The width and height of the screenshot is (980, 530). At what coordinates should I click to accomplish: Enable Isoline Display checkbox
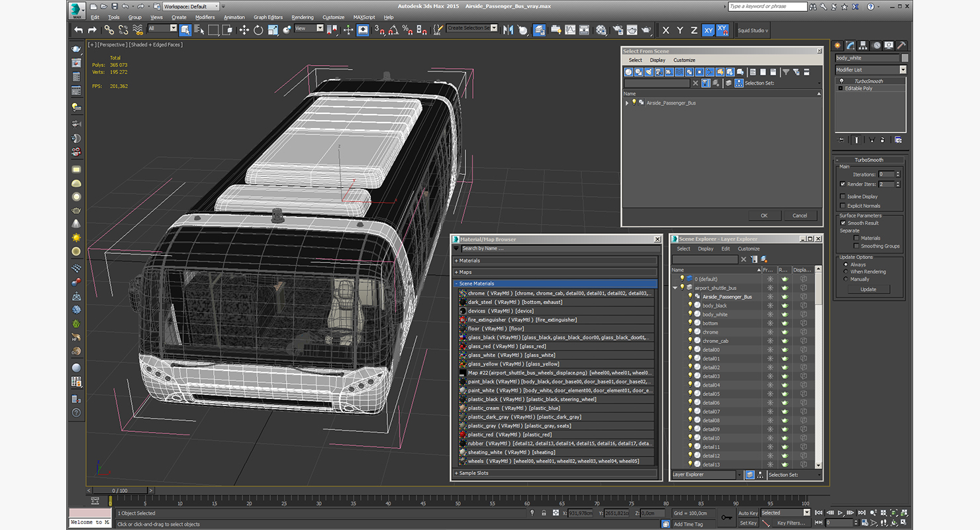pyautogui.click(x=843, y=197)
